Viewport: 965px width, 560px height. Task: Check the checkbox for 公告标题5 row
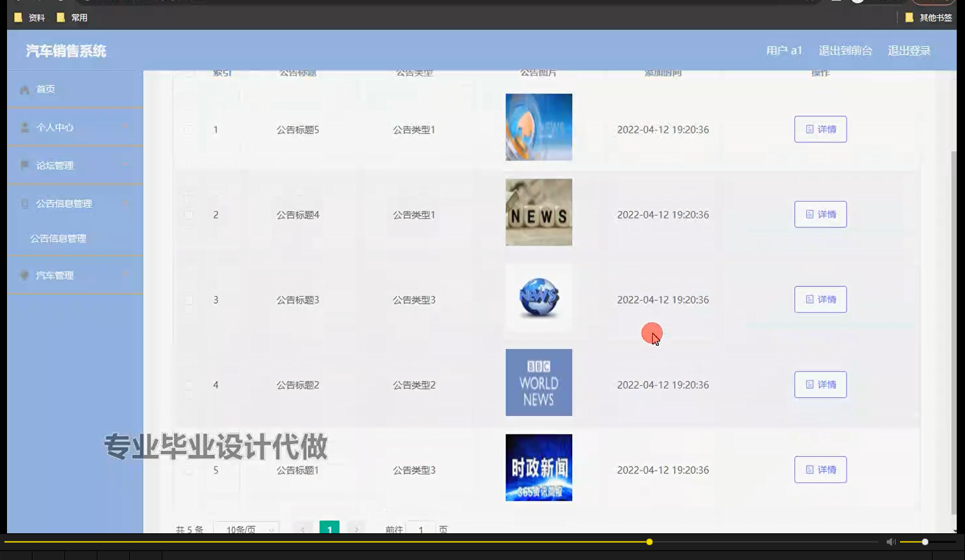tap(189, 129)
